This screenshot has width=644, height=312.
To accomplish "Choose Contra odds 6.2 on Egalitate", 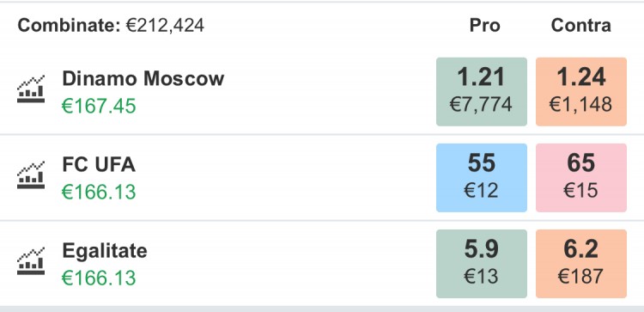I will (x=581, y=264).
